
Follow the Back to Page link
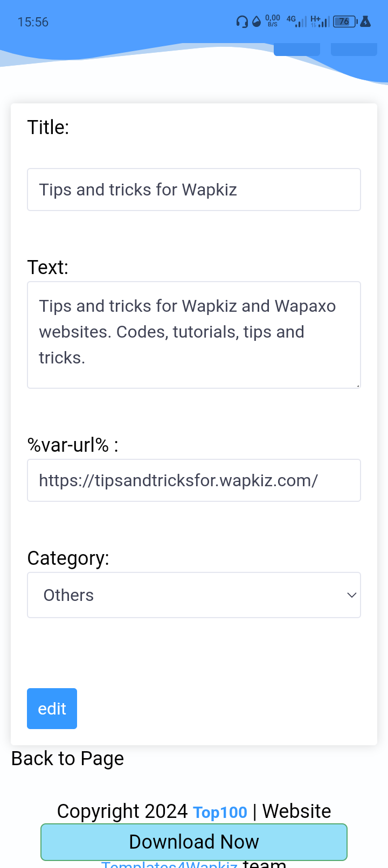coord(67,758)
